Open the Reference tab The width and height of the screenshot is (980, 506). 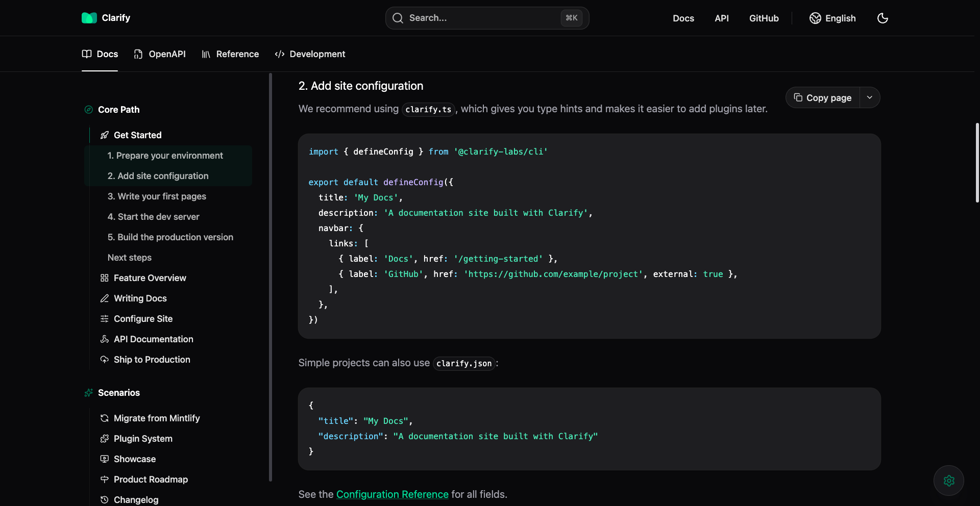(x=230, y=54)
